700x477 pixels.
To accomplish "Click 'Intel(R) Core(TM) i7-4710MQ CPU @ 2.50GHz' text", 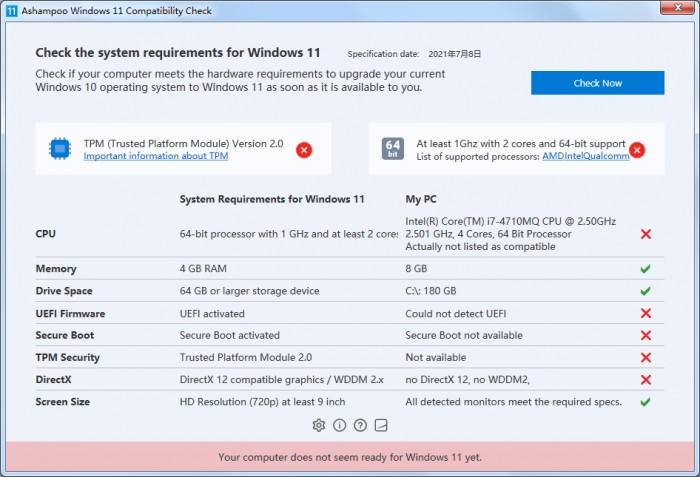I will click(x=511, y=222).
